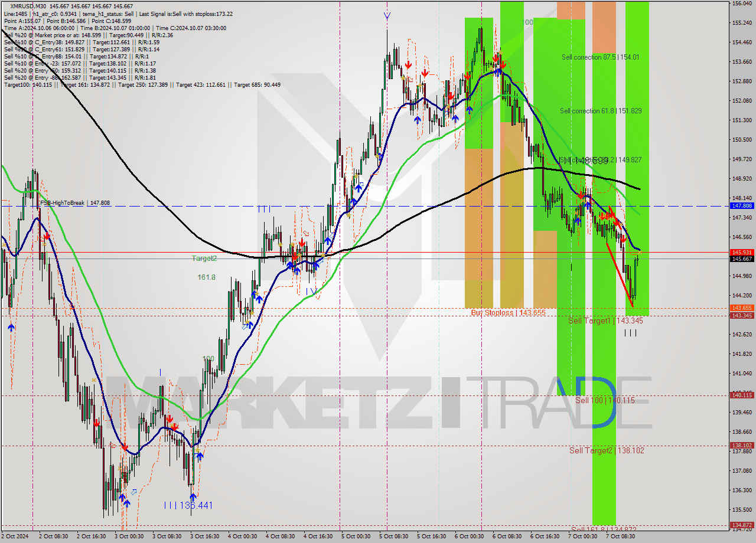Click the blue 'V' wave marker at chart top
Screen dimensions: 756x543
(x=387, y=16)
